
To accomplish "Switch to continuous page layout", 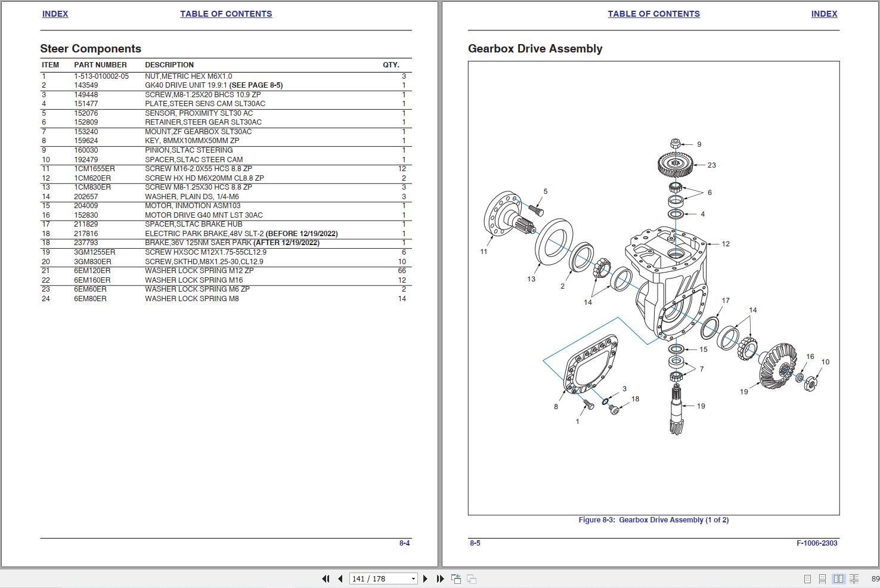I will tap(822, 579).
